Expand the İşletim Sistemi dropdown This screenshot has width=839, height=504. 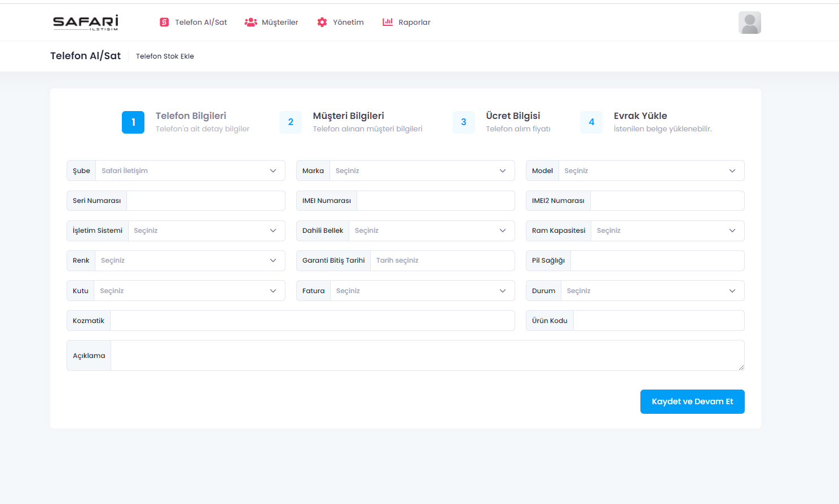[x=207, y=231]
